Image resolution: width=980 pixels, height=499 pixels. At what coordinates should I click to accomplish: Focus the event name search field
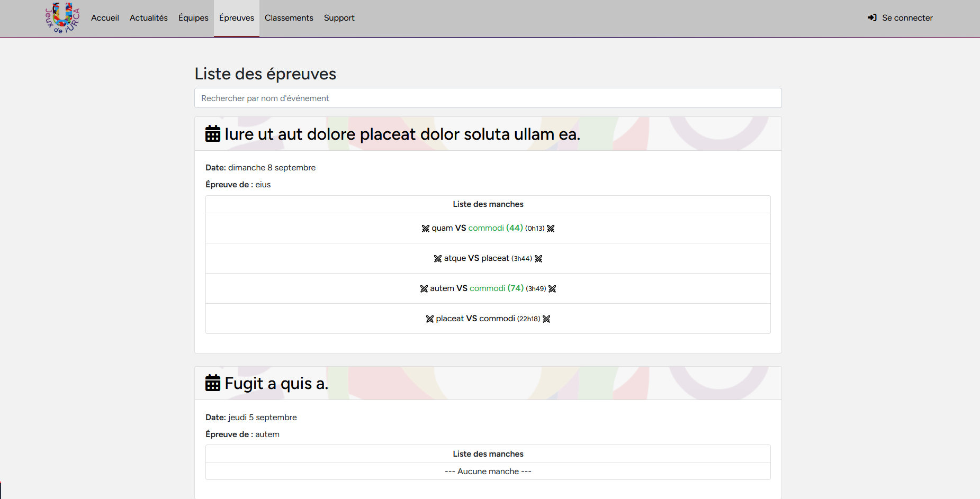[x=488, y=98]
